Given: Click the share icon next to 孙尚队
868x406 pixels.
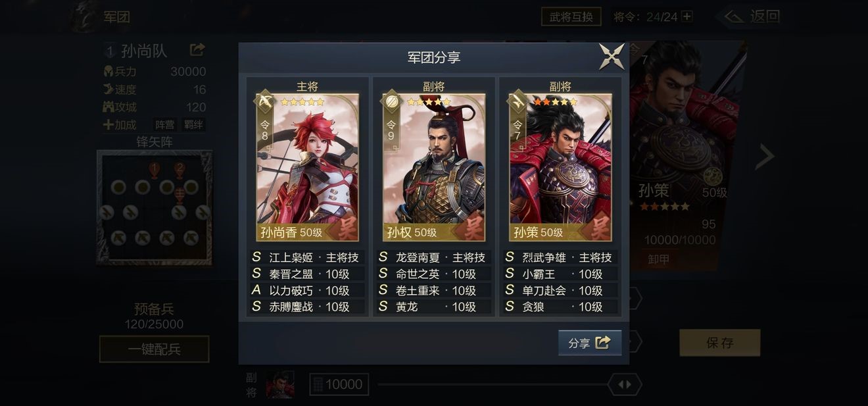Looking at the screenshot, I should [197, 50].
